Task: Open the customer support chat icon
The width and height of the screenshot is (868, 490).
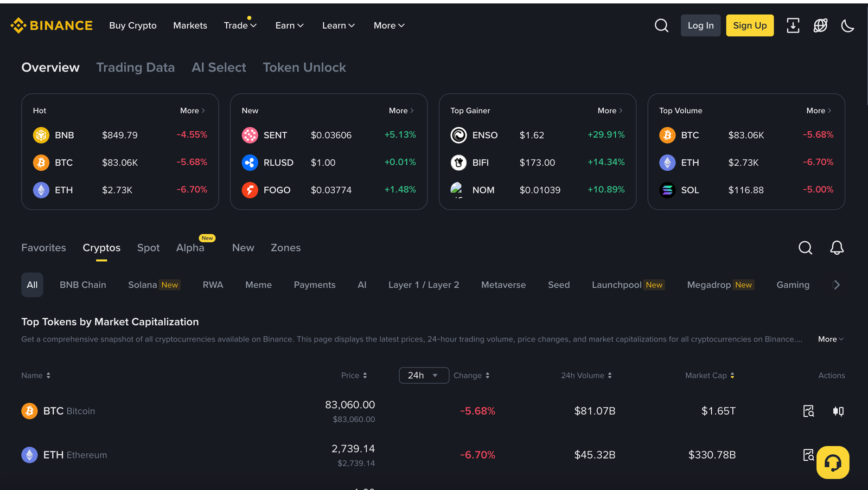Action: point(833,462)
